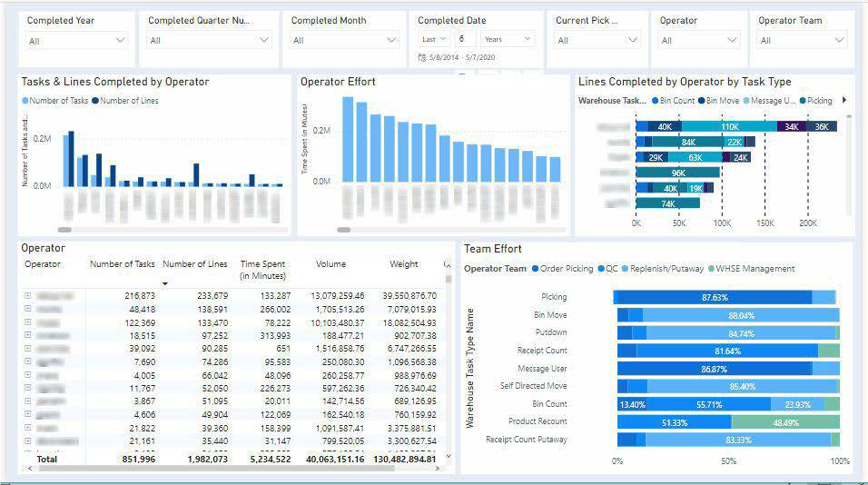Click the QC team legend item
The image size is (868, 485).
607,269
